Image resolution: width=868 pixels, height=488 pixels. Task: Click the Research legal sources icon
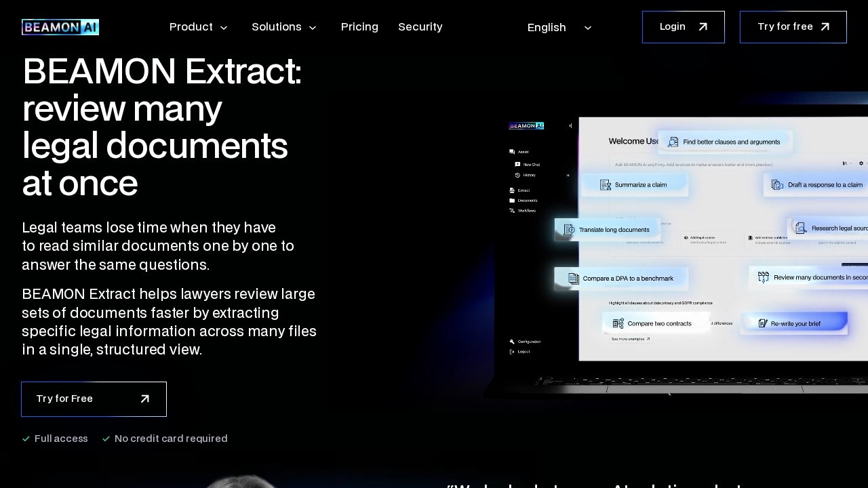coord(802,228)
